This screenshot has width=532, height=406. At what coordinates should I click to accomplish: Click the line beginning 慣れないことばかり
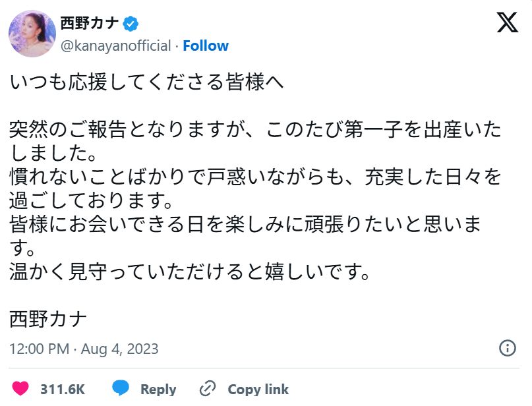[x=256, y=177]
